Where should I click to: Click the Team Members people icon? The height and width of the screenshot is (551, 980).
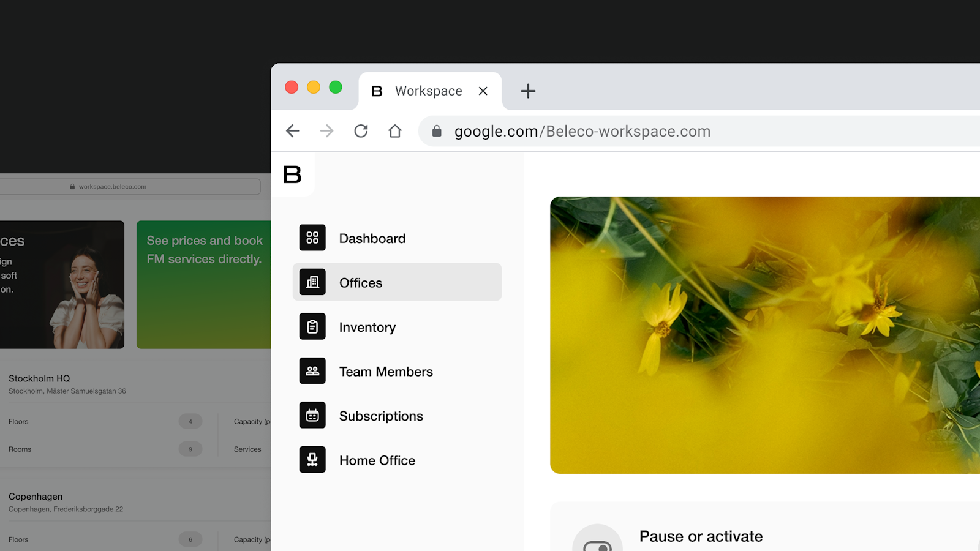(x=312, y=371)
